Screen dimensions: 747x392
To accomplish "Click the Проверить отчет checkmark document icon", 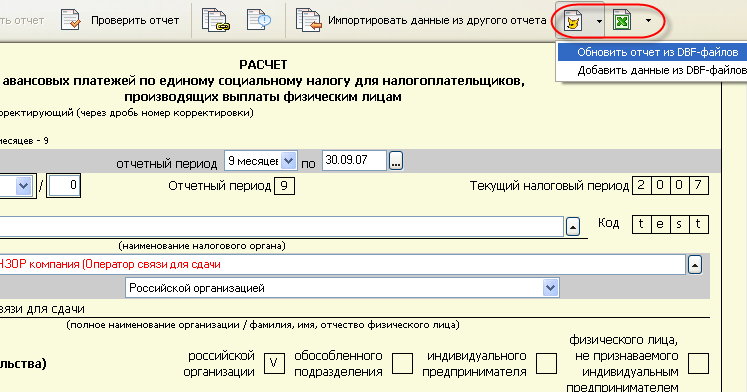I will [71, 20].
